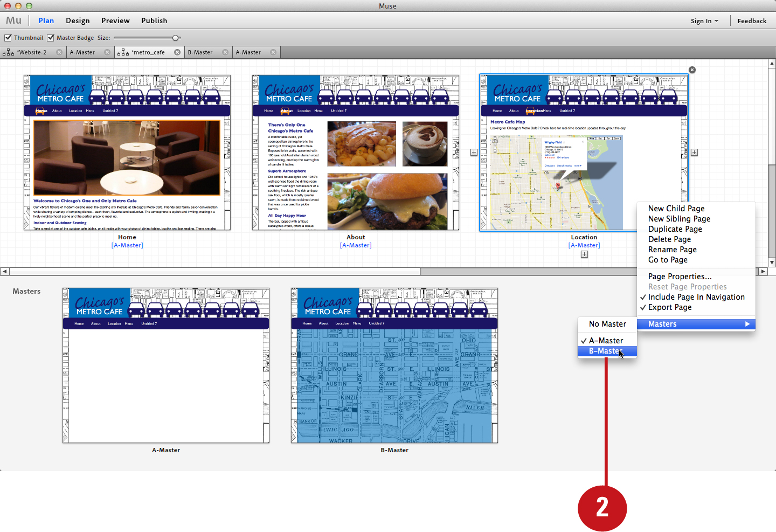The width and height of the screenshot is (776, 532).
Task: Click the Mu application logo
Action: pyautogui.click(x=13, y=20)
